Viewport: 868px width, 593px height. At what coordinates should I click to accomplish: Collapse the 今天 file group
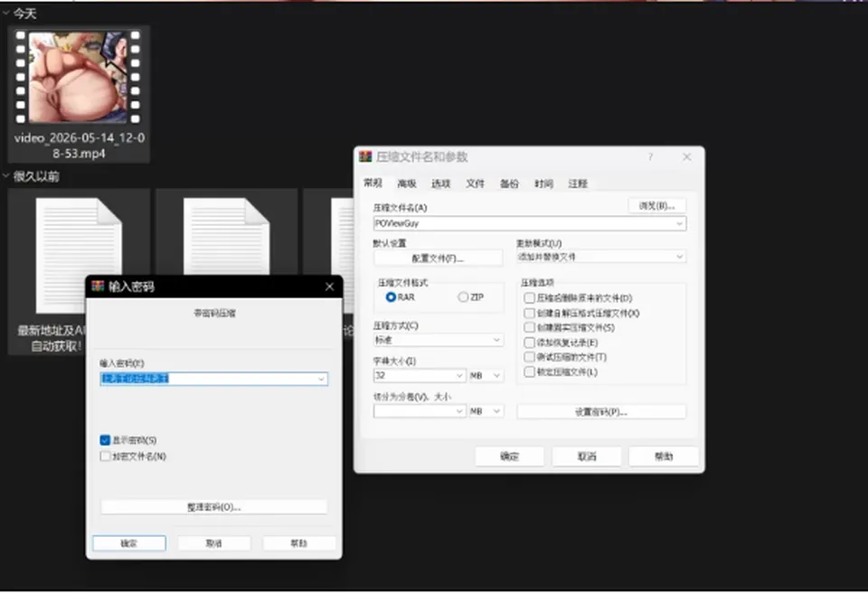(x=6, y=13)
